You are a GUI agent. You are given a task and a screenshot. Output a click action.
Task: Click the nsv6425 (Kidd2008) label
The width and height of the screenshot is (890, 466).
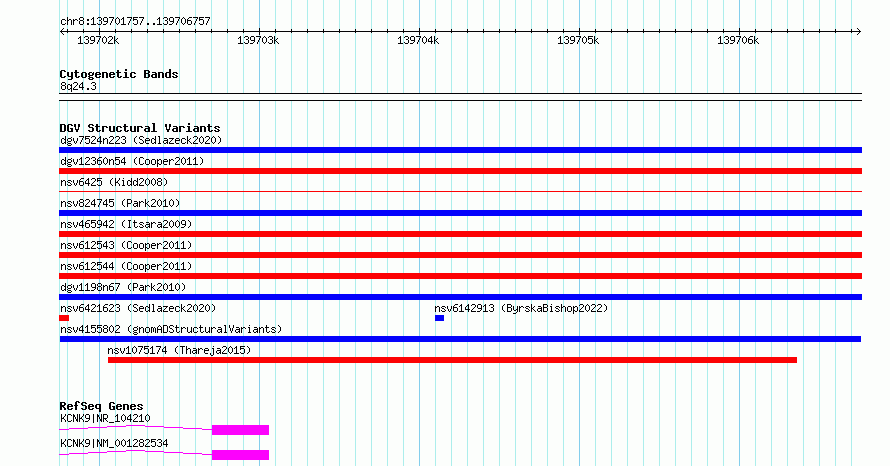(114, 182)
